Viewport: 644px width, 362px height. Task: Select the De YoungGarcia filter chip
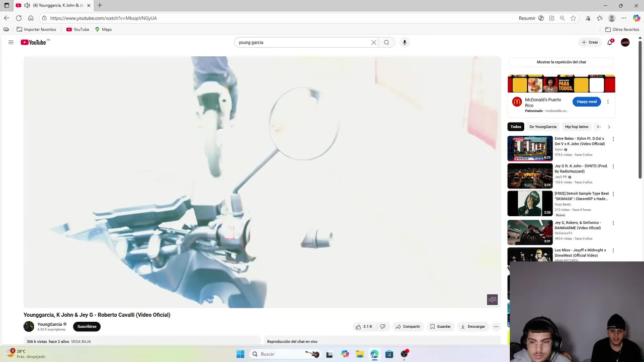[x=543, y=127]
